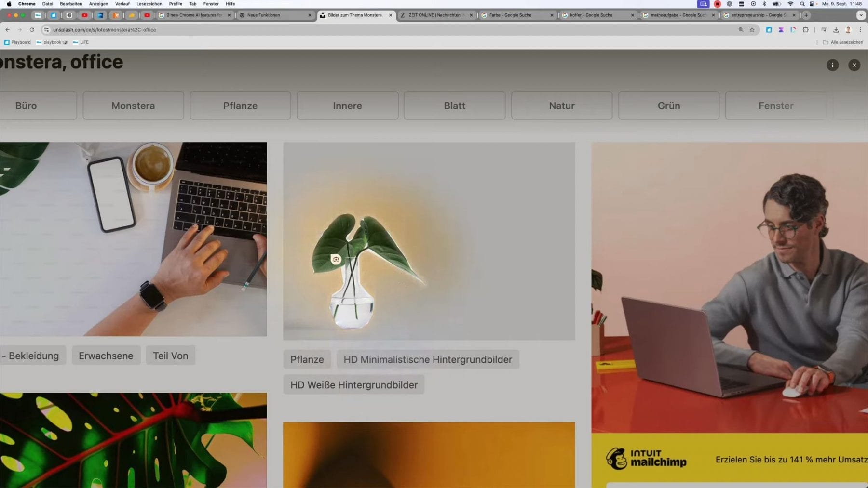Open the Chrome extensions puzzle icon

pyautogui.click(x=805, y=30)
